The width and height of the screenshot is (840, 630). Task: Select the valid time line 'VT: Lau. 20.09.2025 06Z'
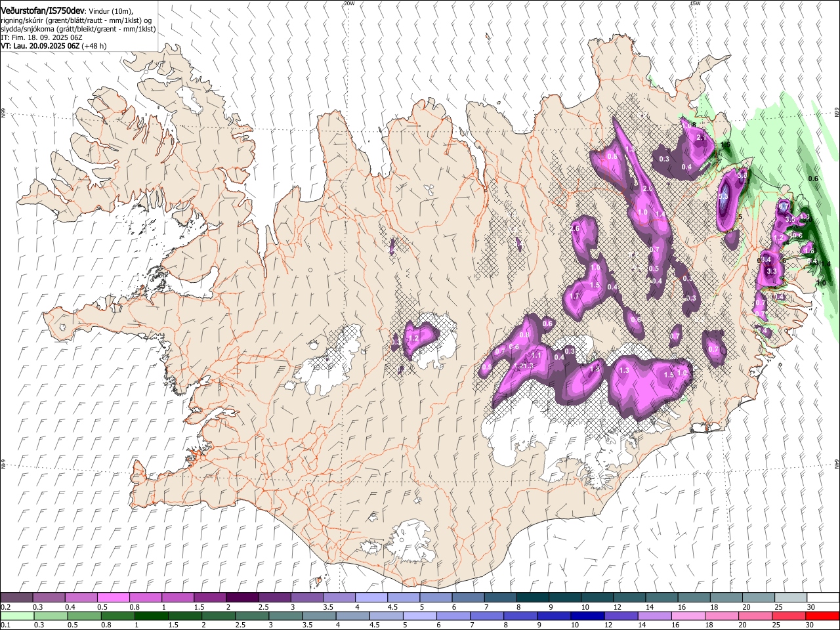39,47
